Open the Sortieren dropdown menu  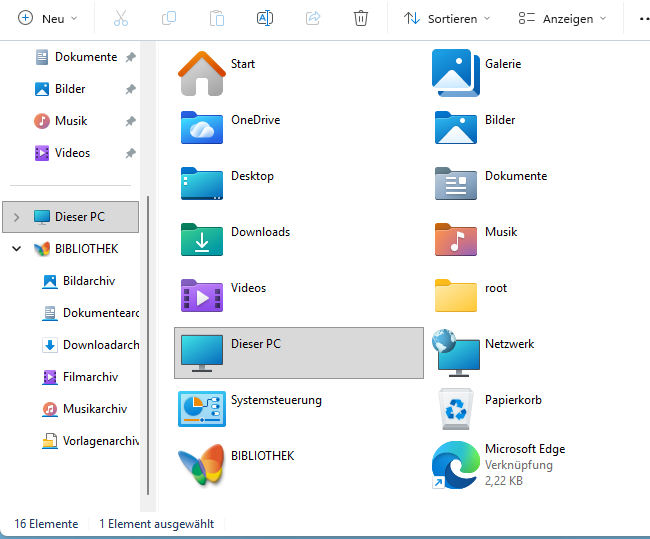coord(447,18)
